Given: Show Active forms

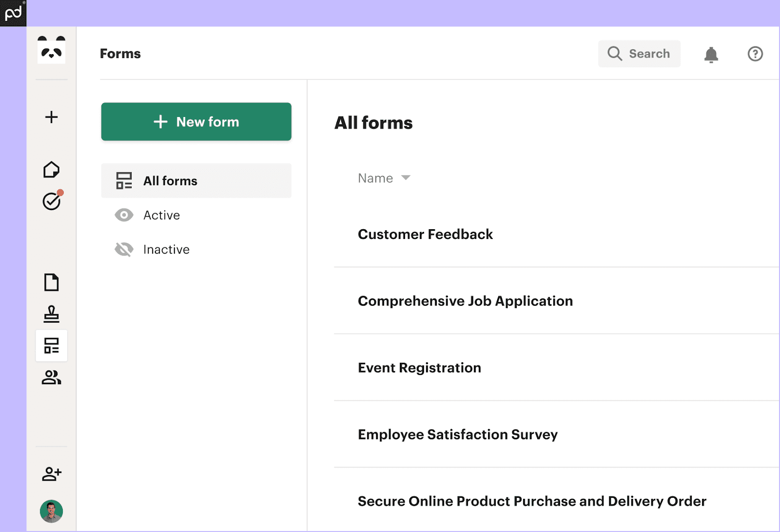Looking at the screenshot, I should click(196, 215).
